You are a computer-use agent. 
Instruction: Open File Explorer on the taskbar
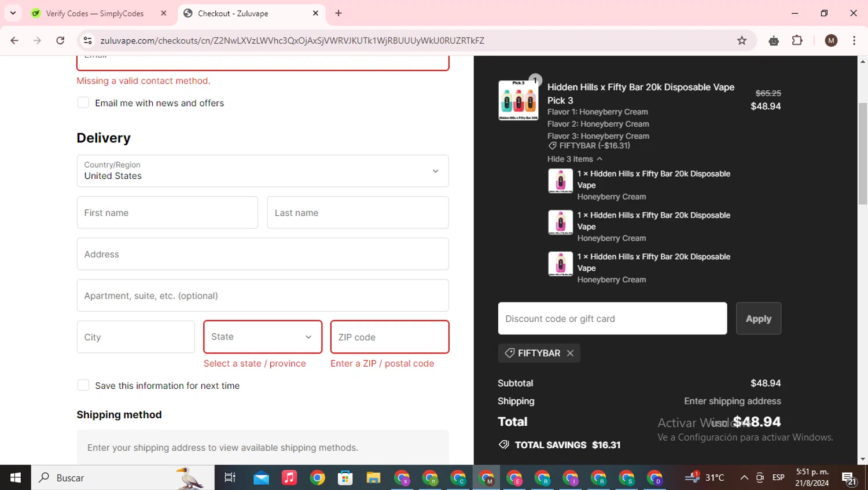tap(373, 477)
